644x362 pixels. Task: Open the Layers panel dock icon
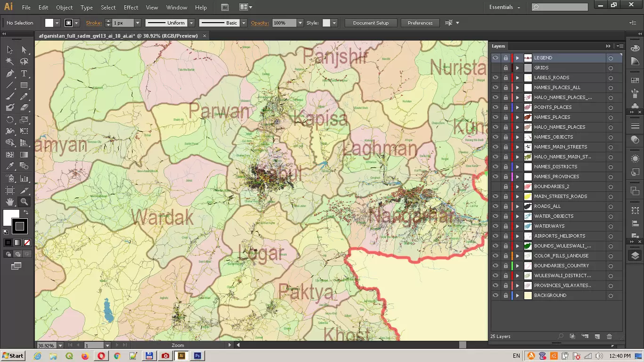pos(635,255)
